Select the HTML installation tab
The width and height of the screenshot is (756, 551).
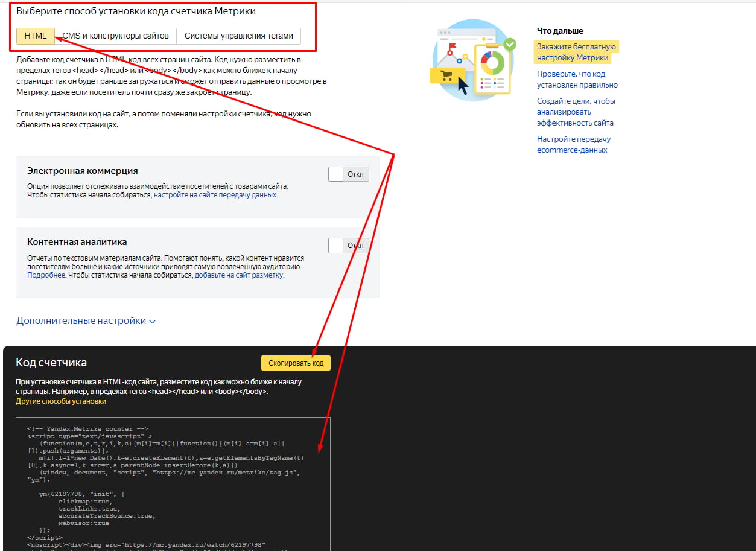click(36, 36)
